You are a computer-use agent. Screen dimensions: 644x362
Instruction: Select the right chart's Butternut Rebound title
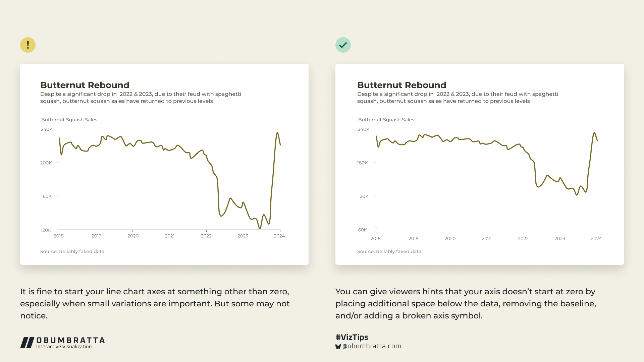(401, 85)
